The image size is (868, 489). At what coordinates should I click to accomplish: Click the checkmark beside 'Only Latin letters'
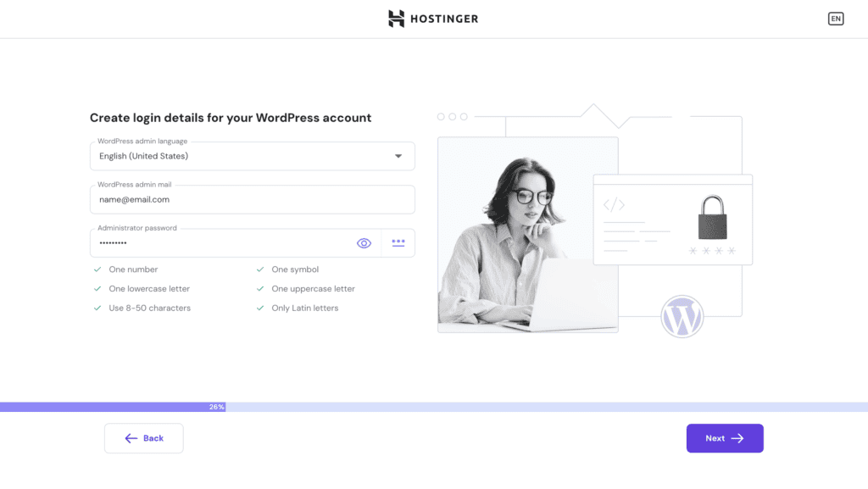pyautogui.click(x=260, y=308)
